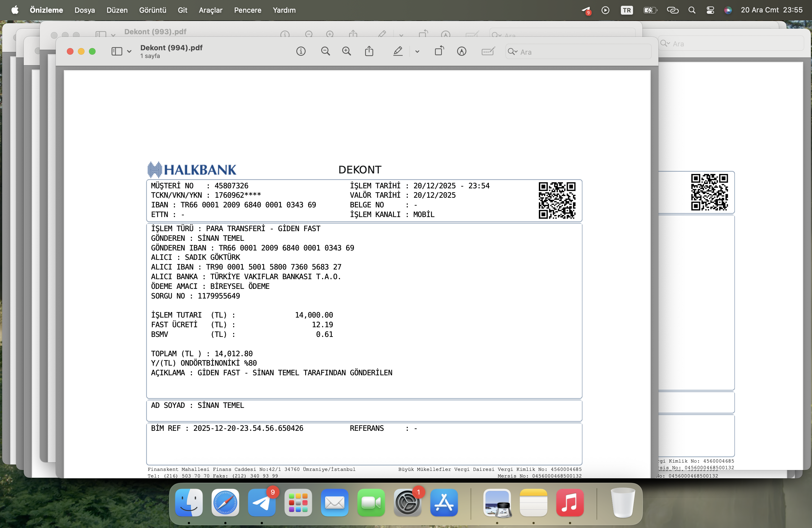Click the Ara search field in the rightmost background window
Viewport: 812px width, 528px height.
731,44
